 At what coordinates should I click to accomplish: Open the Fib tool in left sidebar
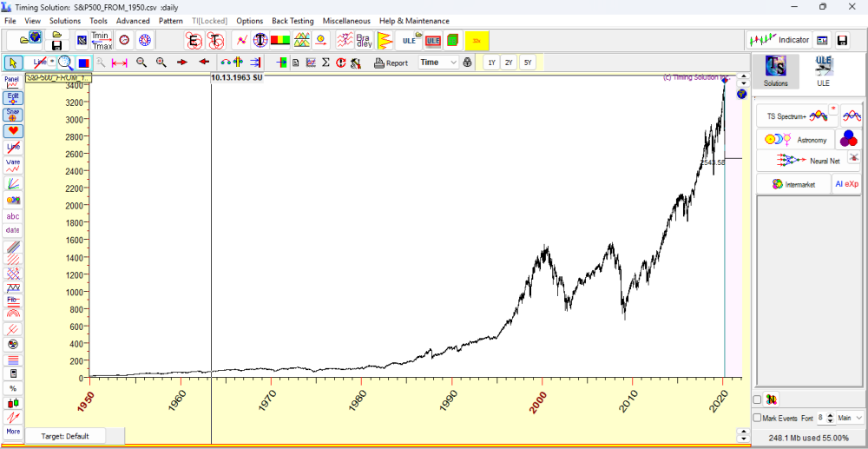(13, 300)
